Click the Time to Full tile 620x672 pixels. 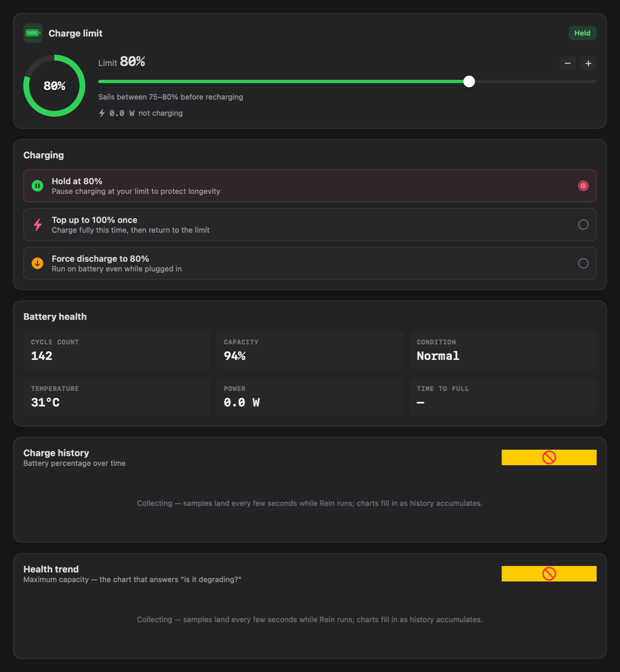coord(503,397)
